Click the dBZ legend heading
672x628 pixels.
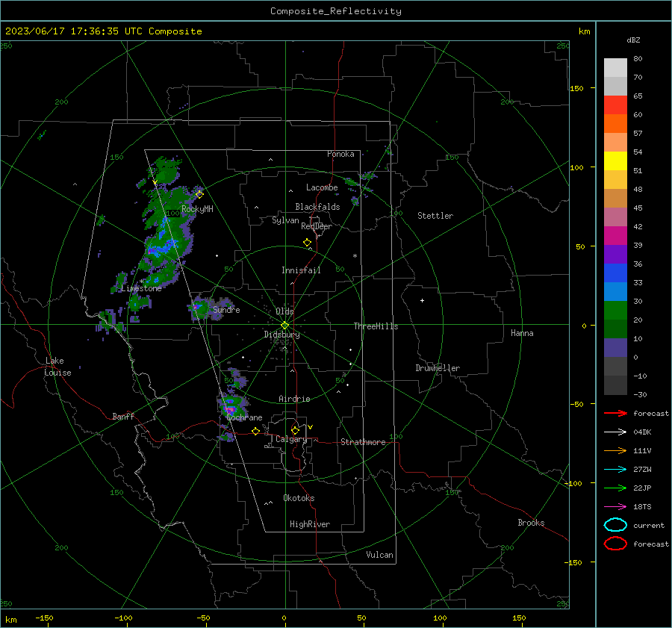click(633, 40)
